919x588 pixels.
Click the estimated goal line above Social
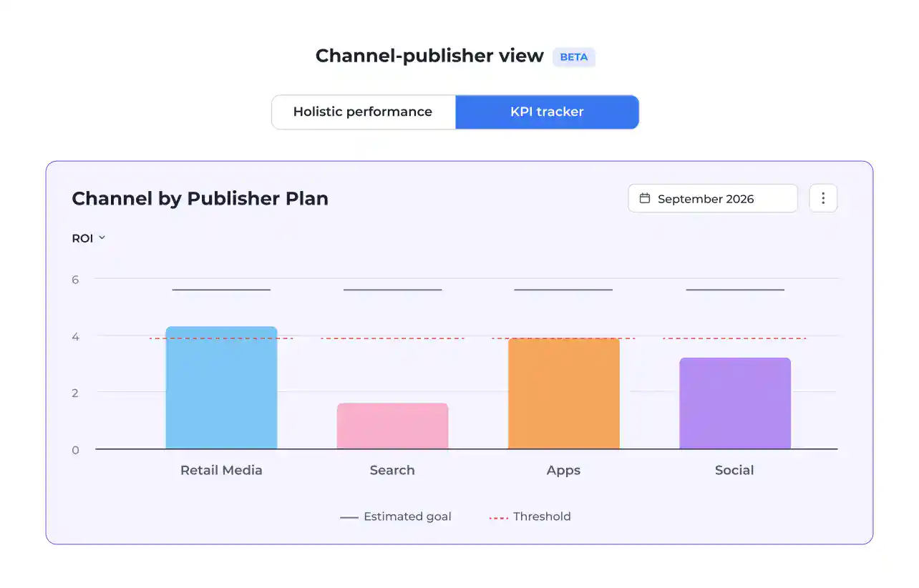click(735, 290)
